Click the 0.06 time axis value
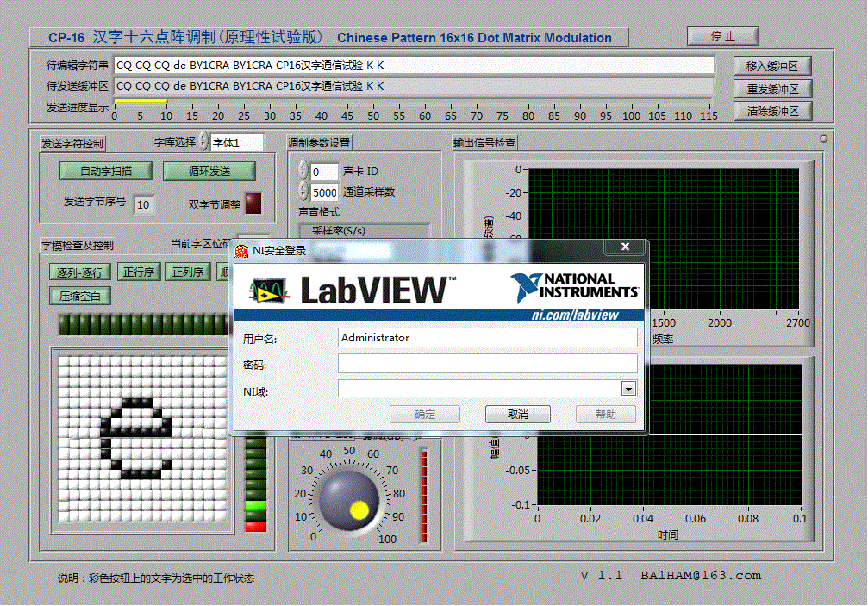The image size is (868, 606). (696, 519)
